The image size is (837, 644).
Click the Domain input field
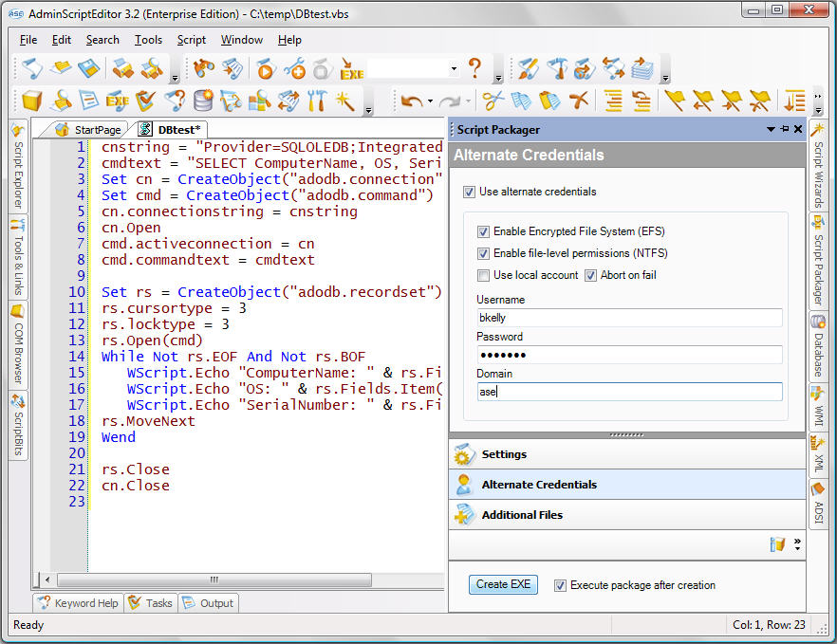tap(629, 392)
